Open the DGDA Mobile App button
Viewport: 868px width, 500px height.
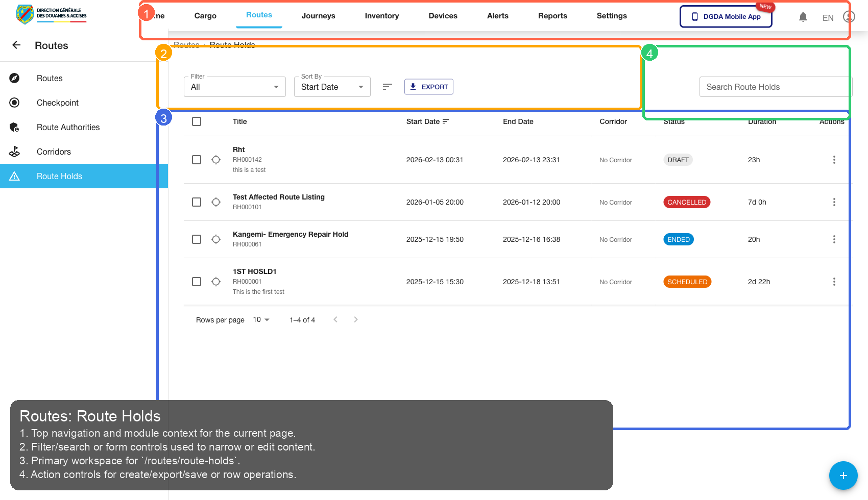(726, 16)
